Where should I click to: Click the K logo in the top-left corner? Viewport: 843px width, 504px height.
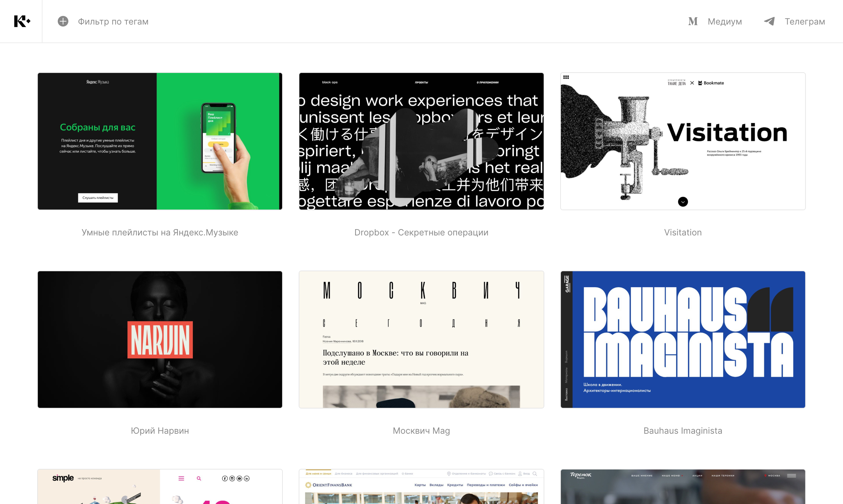21,21
